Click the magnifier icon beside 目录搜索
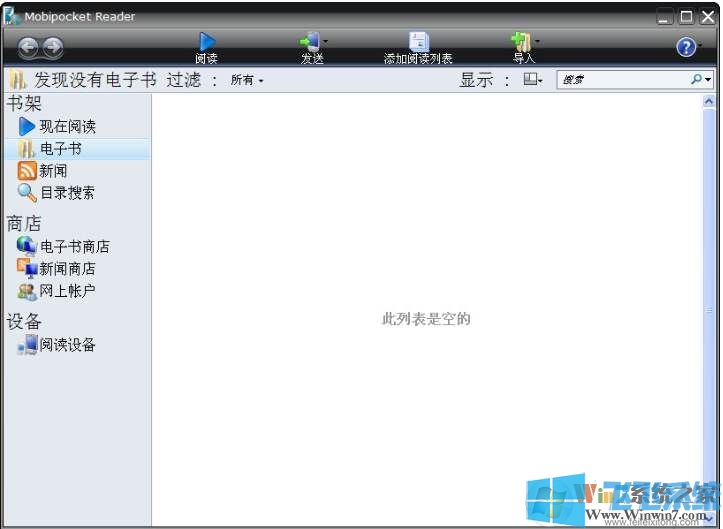The width and height of the screenshot is (723, 529). click(x=27, y=193)
